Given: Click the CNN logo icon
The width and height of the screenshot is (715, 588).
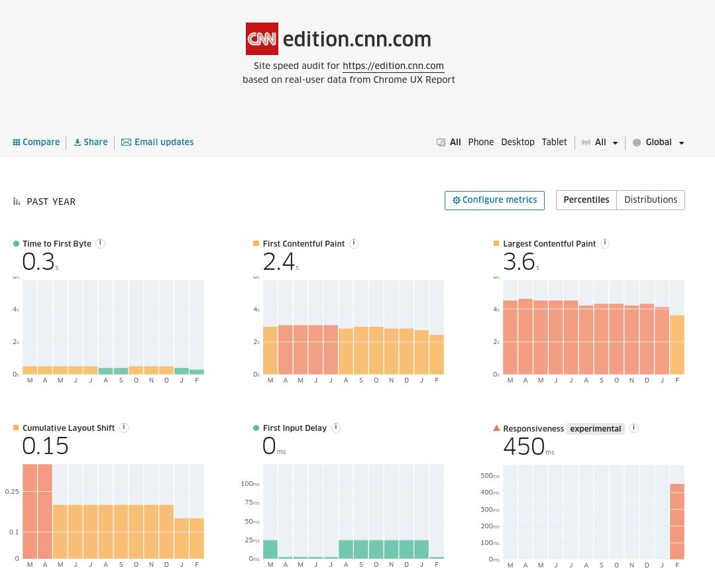Looking at the screenshot, I should (x=262, y=38).
